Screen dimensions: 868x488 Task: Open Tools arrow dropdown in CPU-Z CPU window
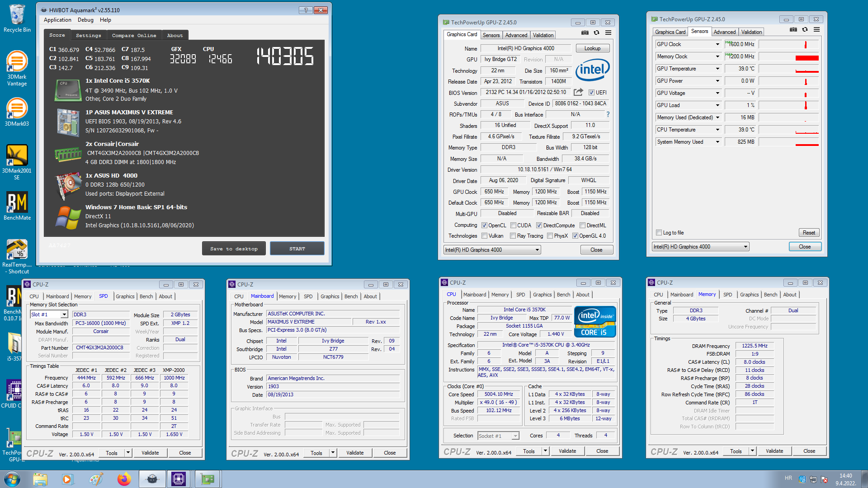(545, 451)
